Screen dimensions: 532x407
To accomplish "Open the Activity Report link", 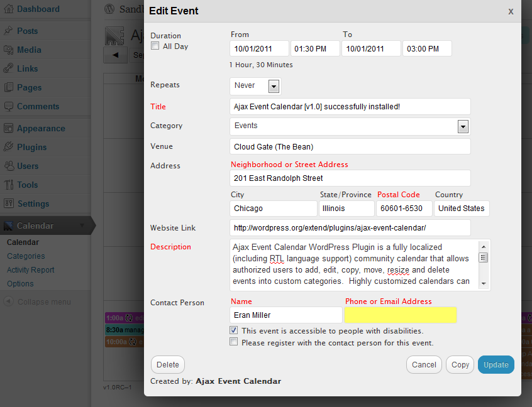I will [x=31, y=269].
